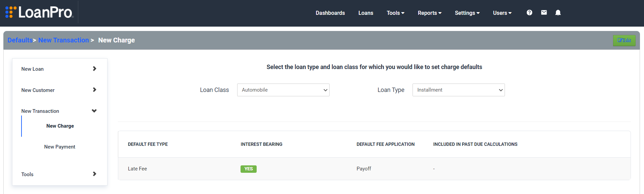
Task: Select New Charge in the sidebar
Action: coord(60,126)
